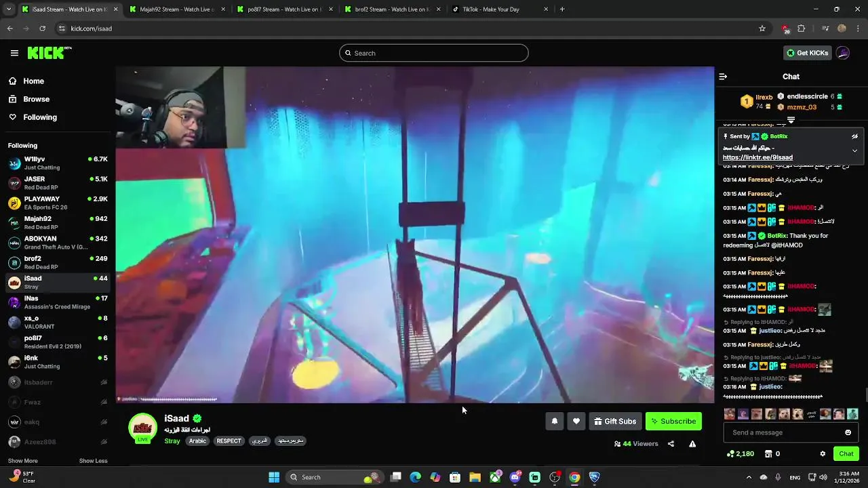The image size is (868, 488).
Task: Open the profile avatar menu
Action: pos(843,53)
